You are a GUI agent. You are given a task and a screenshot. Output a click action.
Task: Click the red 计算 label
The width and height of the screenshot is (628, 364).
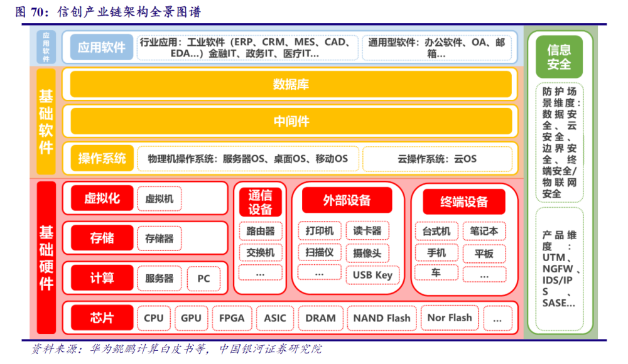coord(102,277)
